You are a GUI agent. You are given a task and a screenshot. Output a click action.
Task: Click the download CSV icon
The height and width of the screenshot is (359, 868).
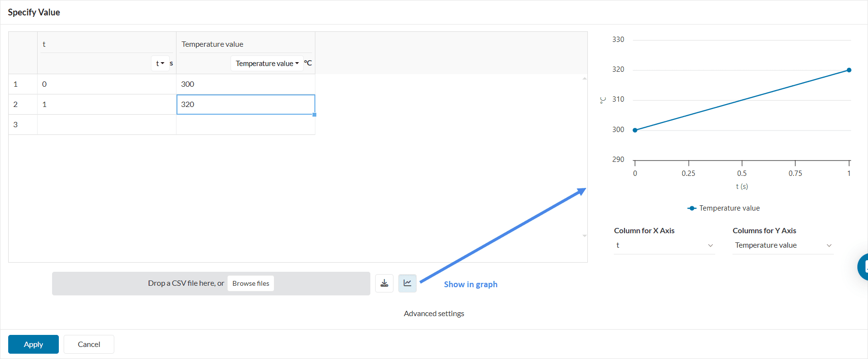[384, 283]
